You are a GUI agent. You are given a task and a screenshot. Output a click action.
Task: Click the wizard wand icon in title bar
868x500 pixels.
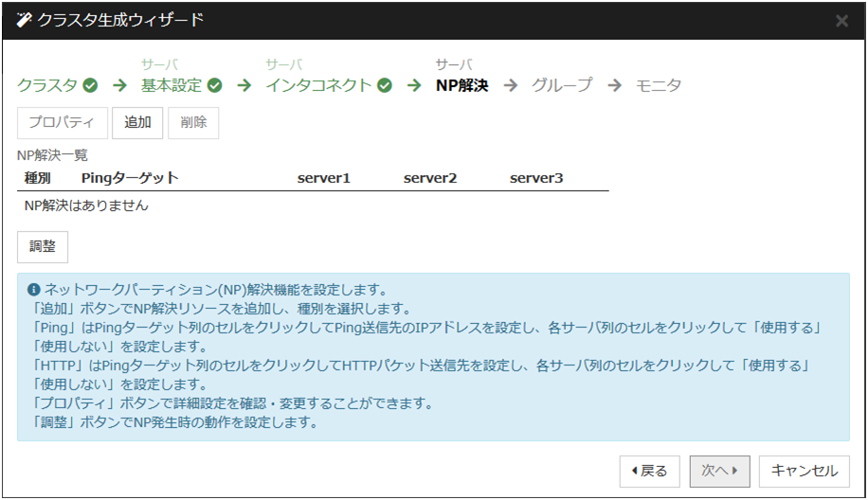point(25,20)
